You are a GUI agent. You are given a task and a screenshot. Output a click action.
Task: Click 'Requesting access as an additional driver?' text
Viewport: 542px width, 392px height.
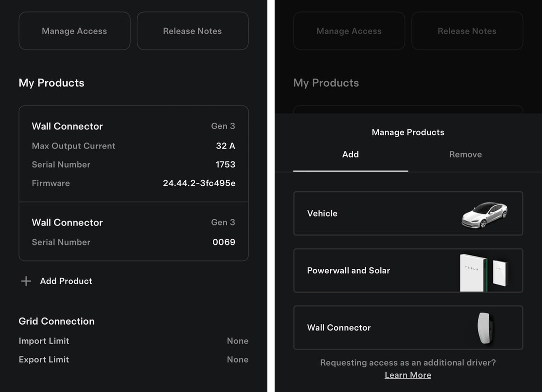point(408,363)
